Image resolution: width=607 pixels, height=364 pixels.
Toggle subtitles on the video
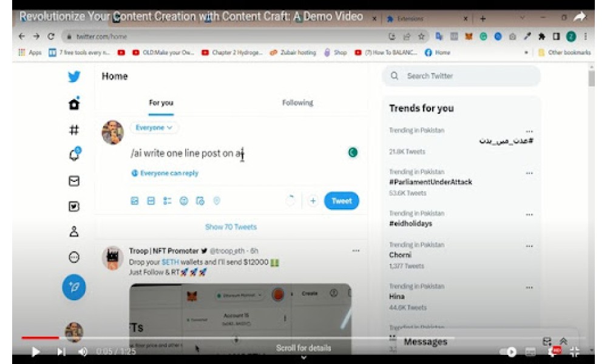pyautogui.click(x=531, y=352)
